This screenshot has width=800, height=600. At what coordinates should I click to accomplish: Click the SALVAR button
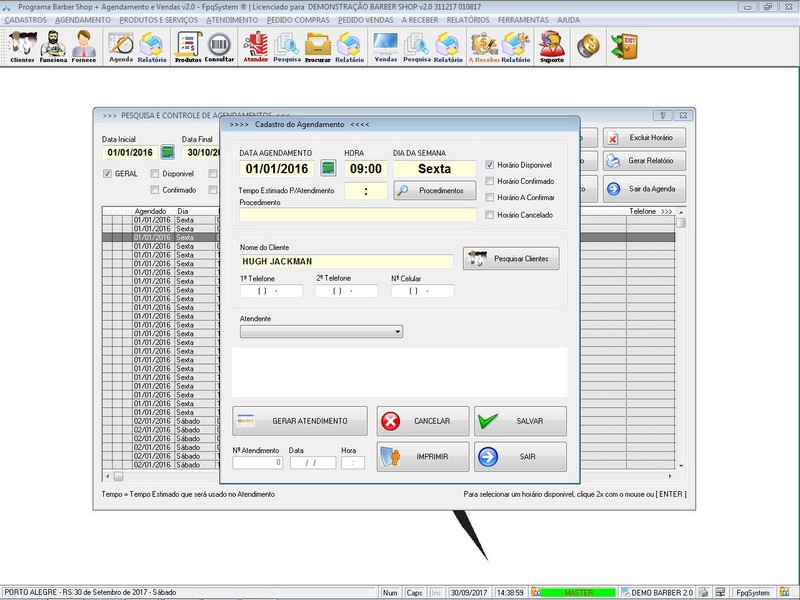pyautogui.click(x=520, y=421)
